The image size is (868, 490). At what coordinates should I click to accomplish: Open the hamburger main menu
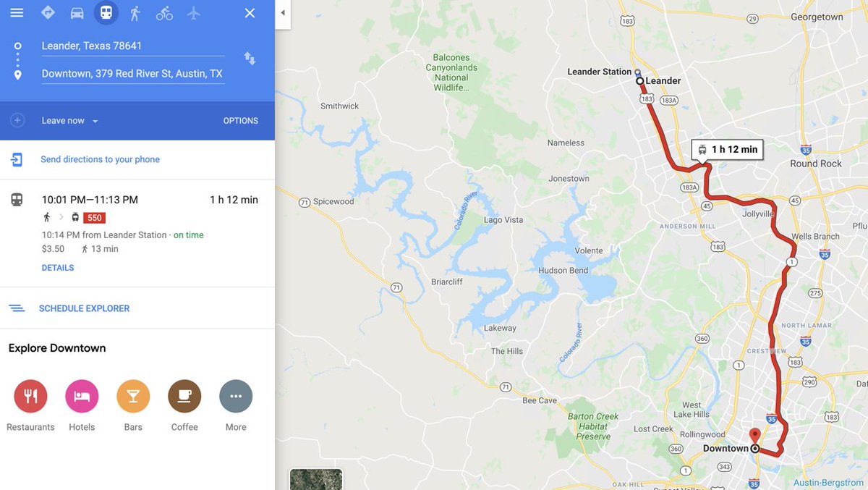17,13
